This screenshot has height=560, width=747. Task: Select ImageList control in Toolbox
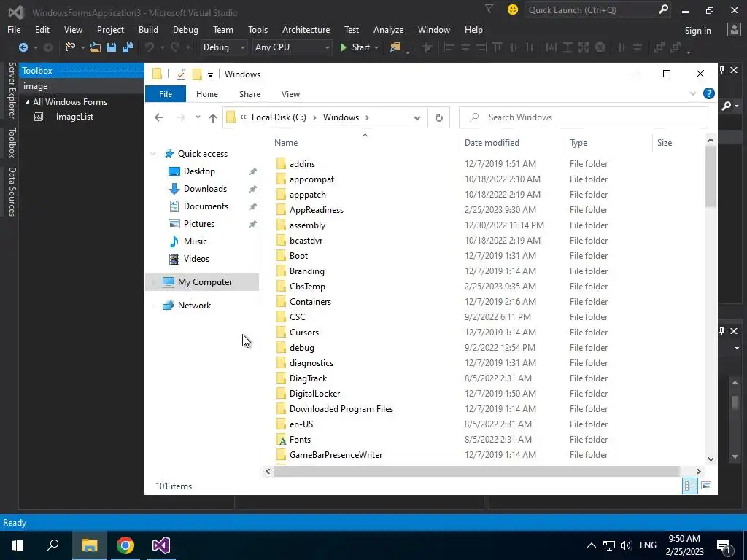[x=74, y=117]
